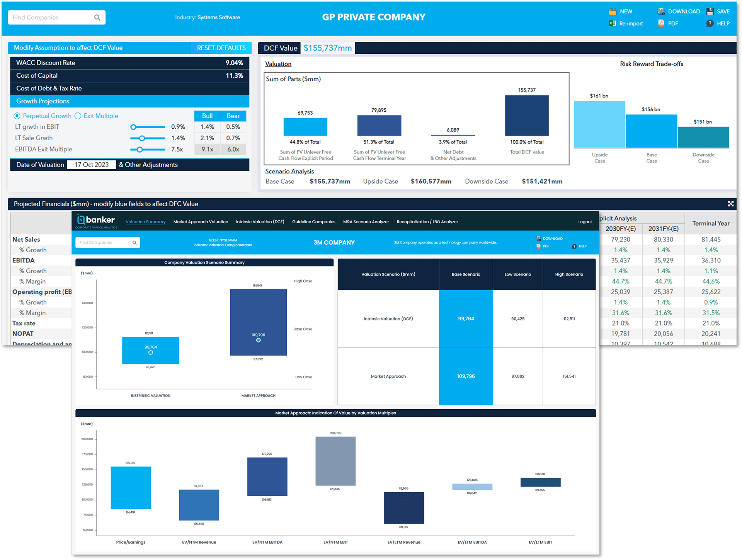Click the PDF icon in GP Private Company header
The width and height of the screenshot is (742, 560).
661,23
